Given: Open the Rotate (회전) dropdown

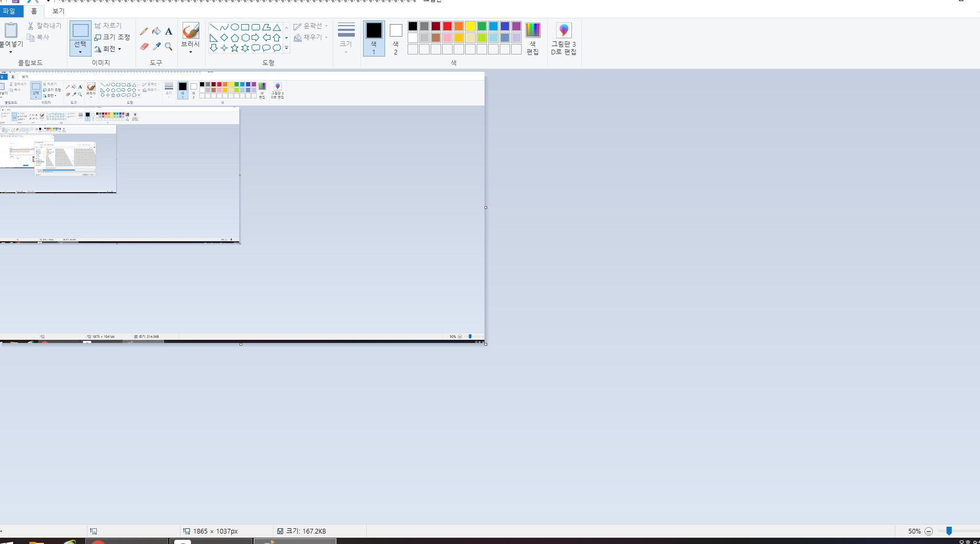Looking at the screenshot, I should [x=108, y=49].
